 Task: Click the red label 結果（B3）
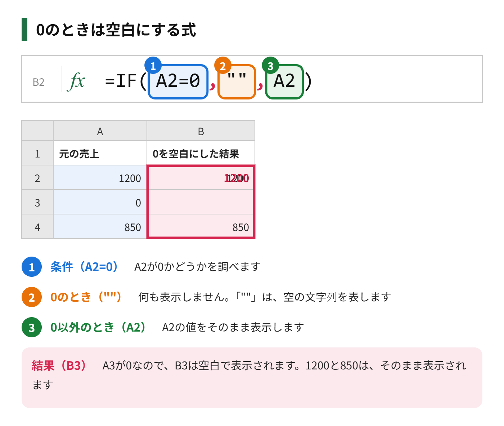[x=59, y=365]
